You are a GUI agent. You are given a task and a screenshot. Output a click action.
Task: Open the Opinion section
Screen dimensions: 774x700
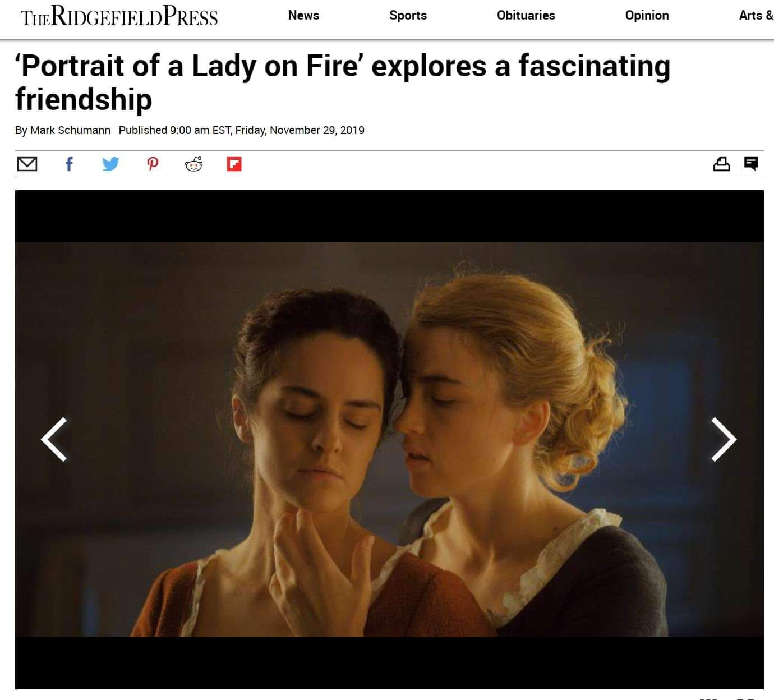(647, 16)
